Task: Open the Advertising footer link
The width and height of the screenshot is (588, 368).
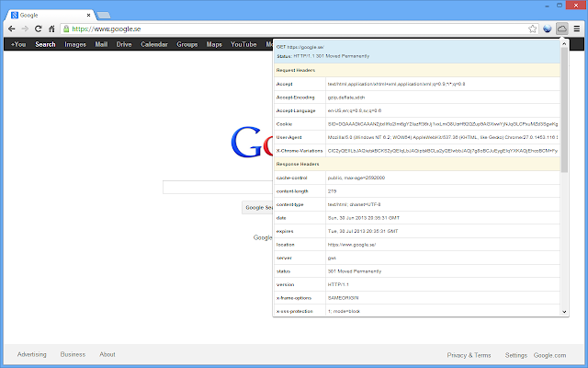Action: tap(32, 354)
